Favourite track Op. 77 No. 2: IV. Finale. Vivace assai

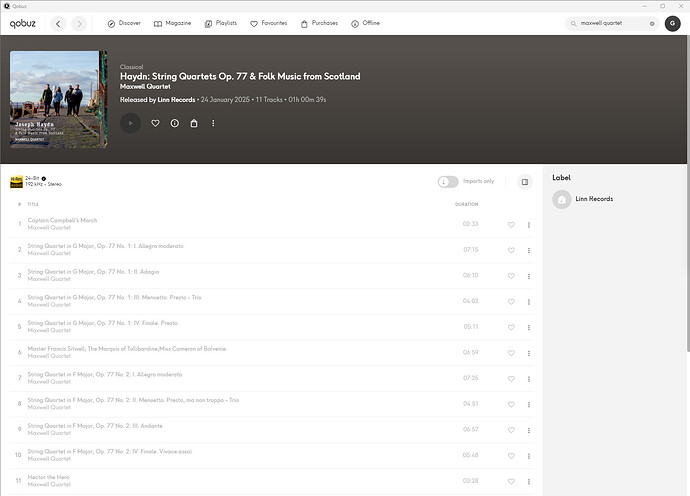pyautogui.click(x=511, y=456)
